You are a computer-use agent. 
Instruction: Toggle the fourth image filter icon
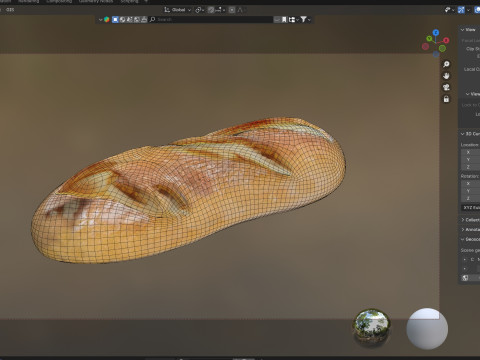tap(137, 20)
